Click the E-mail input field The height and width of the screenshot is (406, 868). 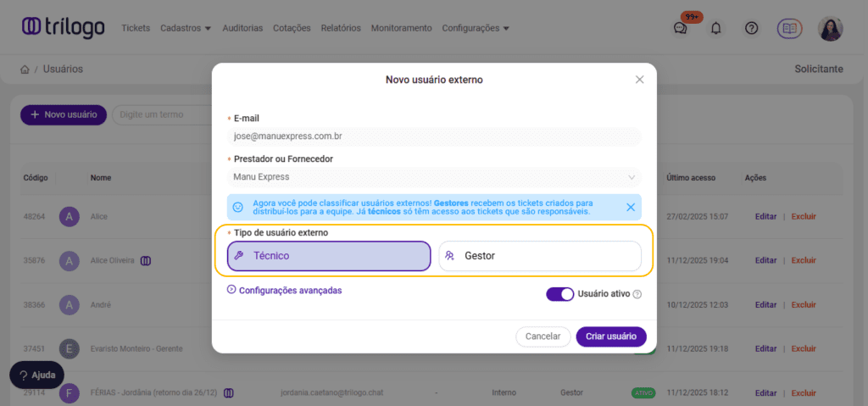coord(434,136)
